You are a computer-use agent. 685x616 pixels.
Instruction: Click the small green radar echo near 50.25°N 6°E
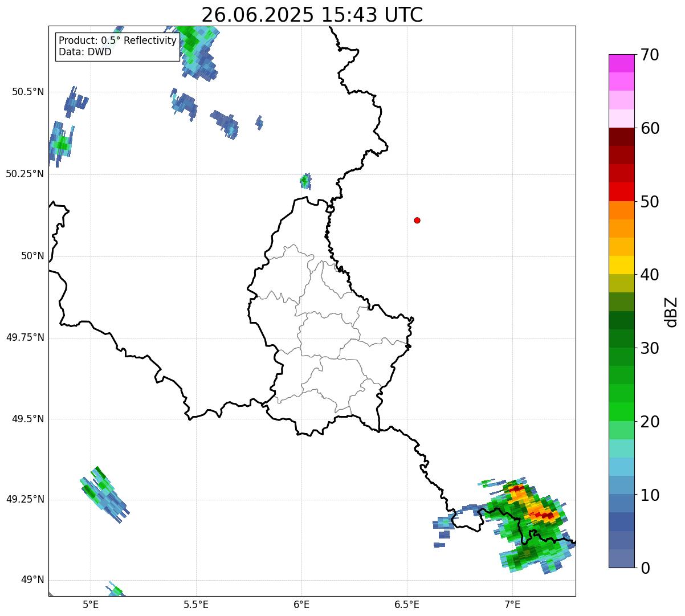coord(305,181)
